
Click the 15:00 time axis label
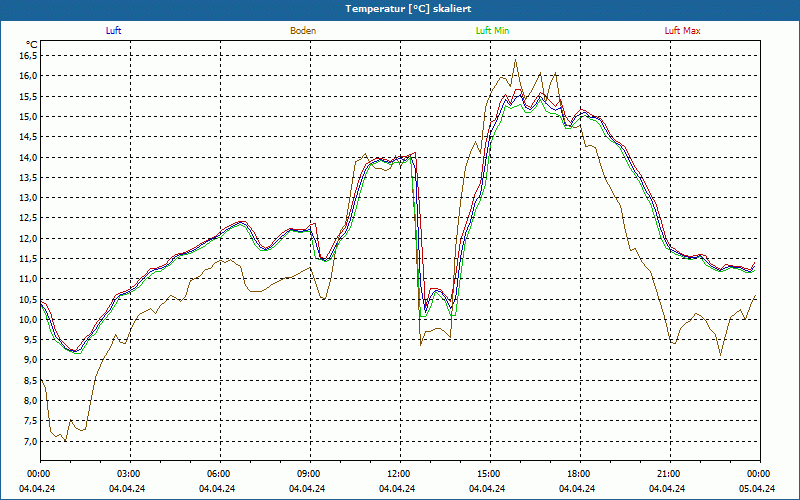[x=490, y=474]
